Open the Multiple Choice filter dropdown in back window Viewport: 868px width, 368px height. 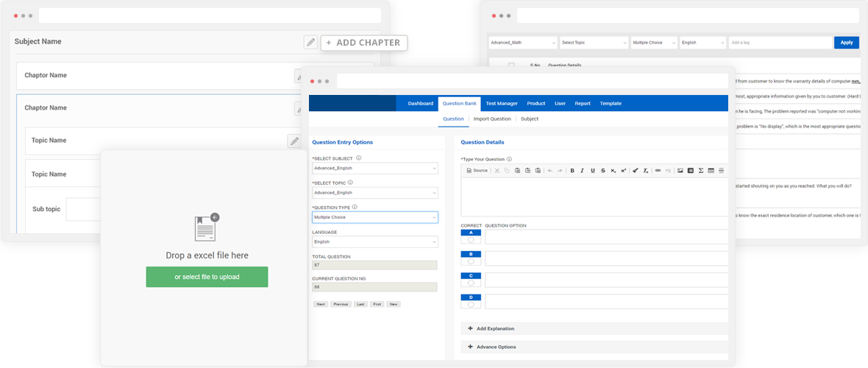[655, 42]
